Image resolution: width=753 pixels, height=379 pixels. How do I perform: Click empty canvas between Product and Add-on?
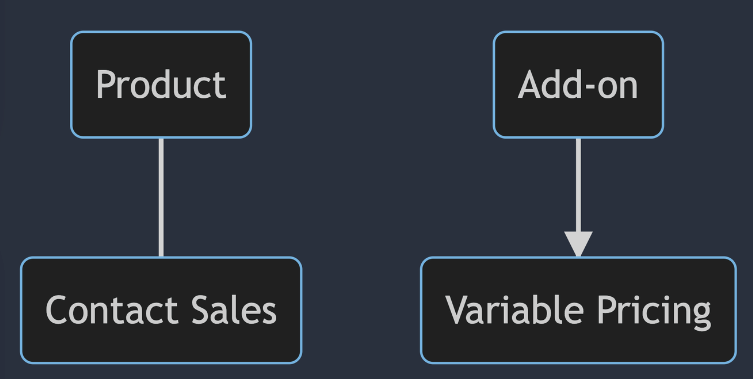[372, 85]
